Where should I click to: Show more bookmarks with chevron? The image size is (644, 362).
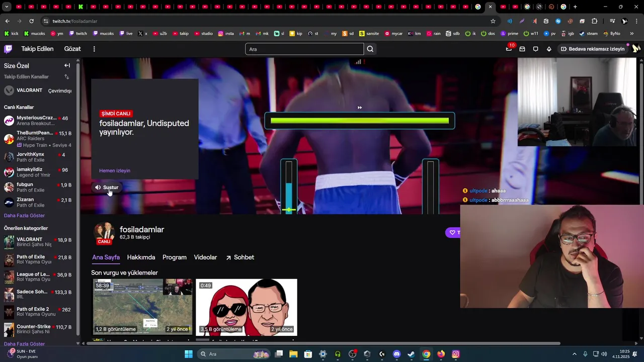632,34
